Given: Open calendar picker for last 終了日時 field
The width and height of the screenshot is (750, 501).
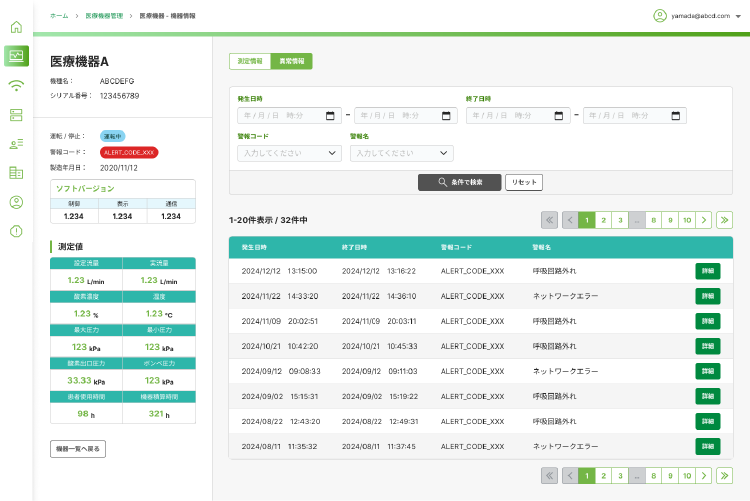Looking at the screenshot, I should coord(678,115).
